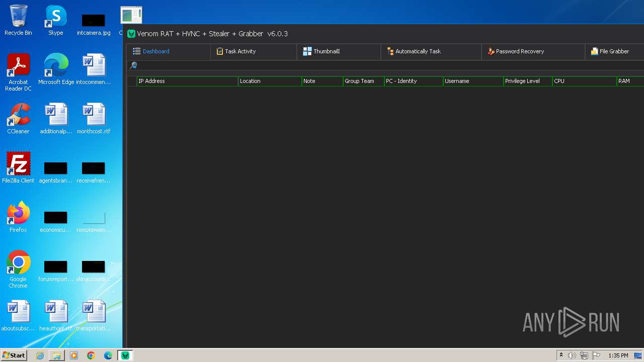
Task: Click the search magnifier icon
Action: pyautogui.click(x=133, y=65)
